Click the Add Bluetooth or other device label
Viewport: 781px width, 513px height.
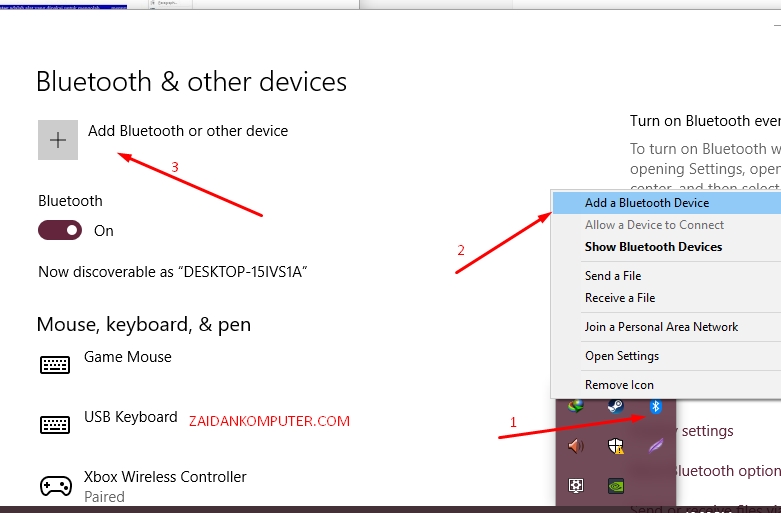188,130
